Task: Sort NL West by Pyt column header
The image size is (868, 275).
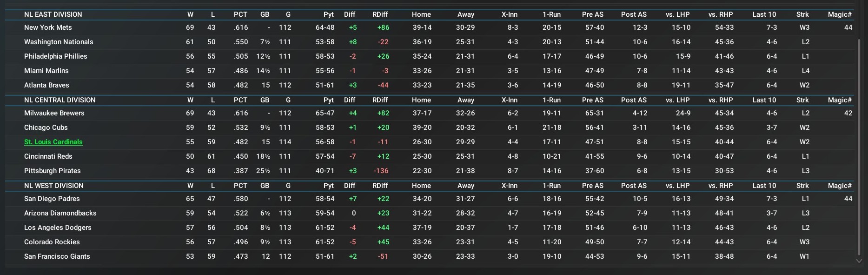Action: coord(329,186)
